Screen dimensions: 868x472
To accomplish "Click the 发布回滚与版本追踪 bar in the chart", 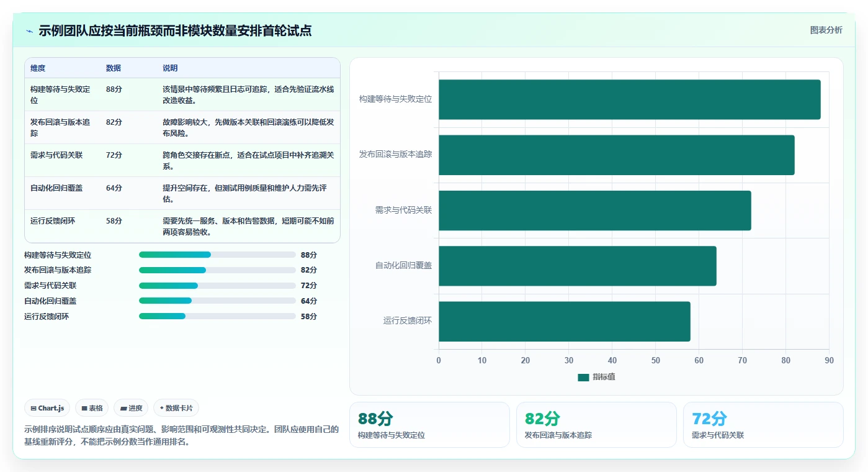I will pos(617,155).
